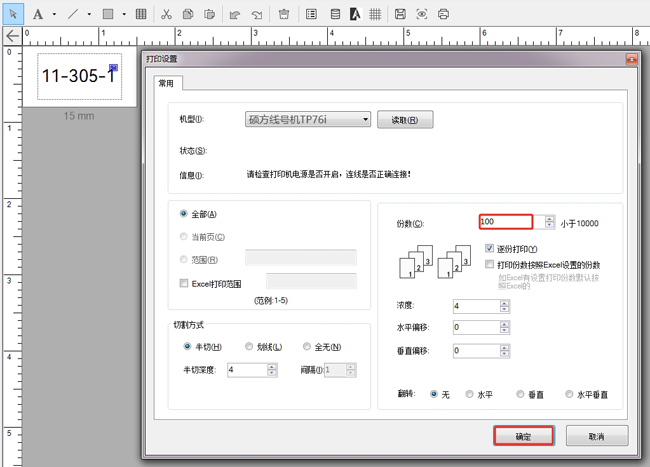Image resolution: width=650 pixels, height=467 pixels.
Task: Adjust the 份数 copies spinner arrows
Action: click(550, 222)
